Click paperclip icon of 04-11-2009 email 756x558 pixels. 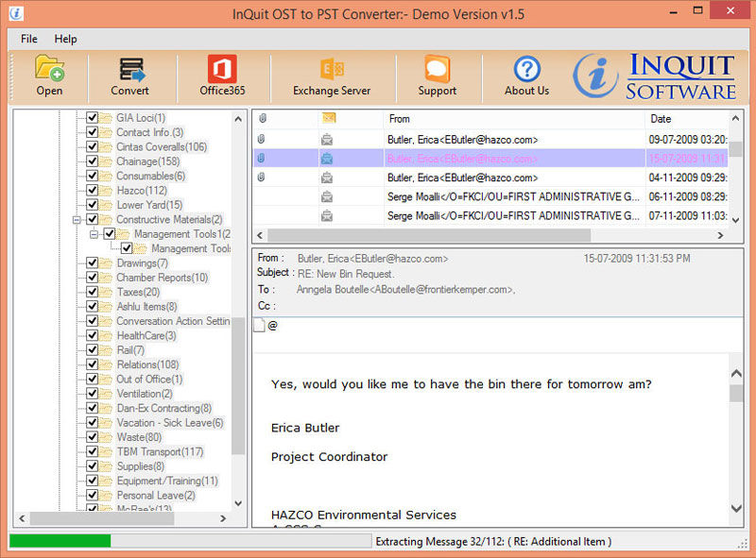pyautogui.click(x=262, y=178)
